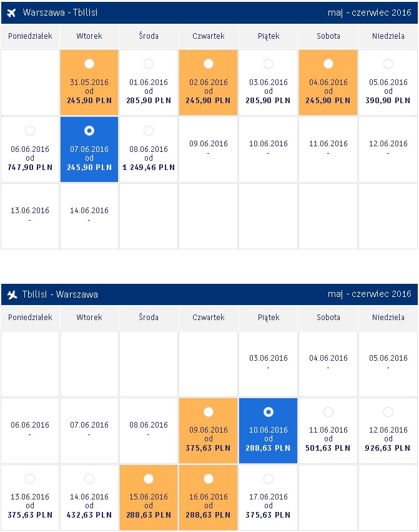This screenshot has width=419, height=532.
Task: Select outbound 08.06.2016 for 1 249,46 PLN
Action: 149,131
